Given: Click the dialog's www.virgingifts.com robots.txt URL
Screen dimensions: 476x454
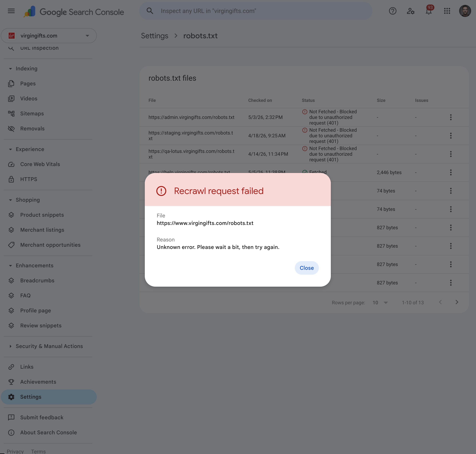Looking at the screenshot, I should [x=205, y=223].
